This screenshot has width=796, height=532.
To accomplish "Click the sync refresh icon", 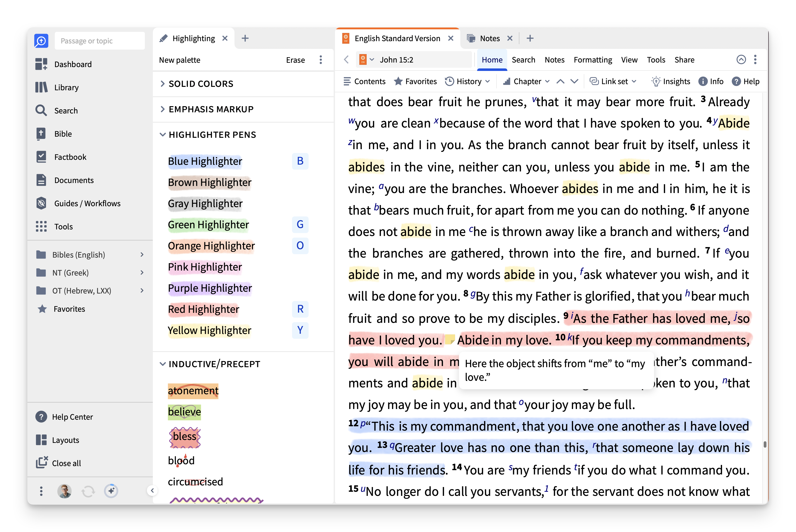I will [88, 491].
